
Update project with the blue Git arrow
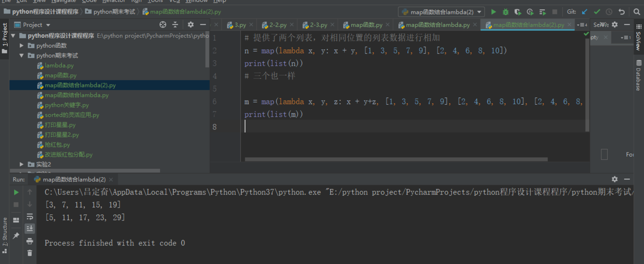click(x=585, y=11)
